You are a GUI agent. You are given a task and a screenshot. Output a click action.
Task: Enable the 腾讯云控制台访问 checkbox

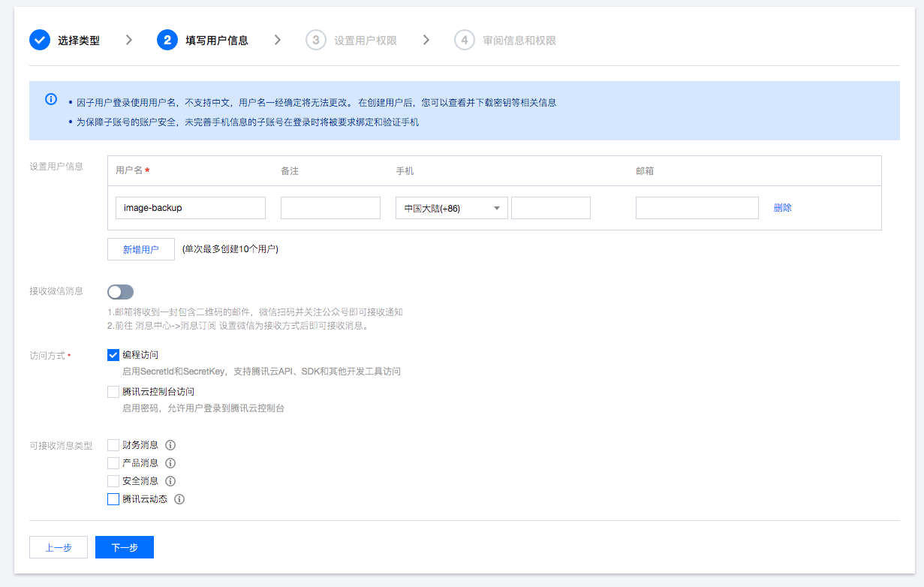pos(113,392)
